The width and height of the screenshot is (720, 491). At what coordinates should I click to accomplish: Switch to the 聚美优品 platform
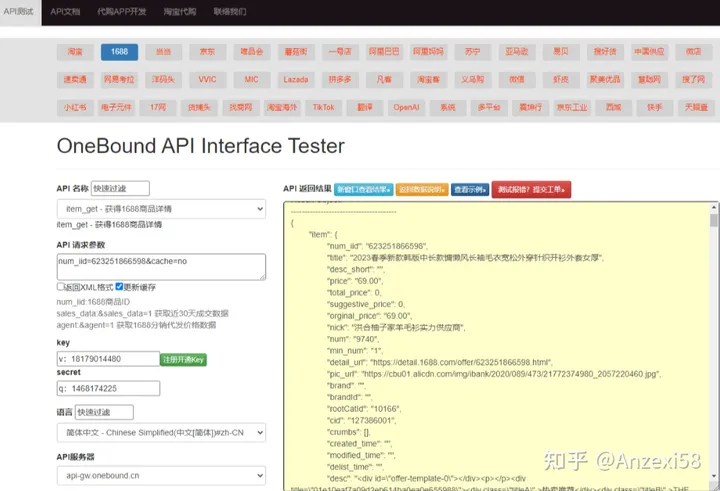605,79
